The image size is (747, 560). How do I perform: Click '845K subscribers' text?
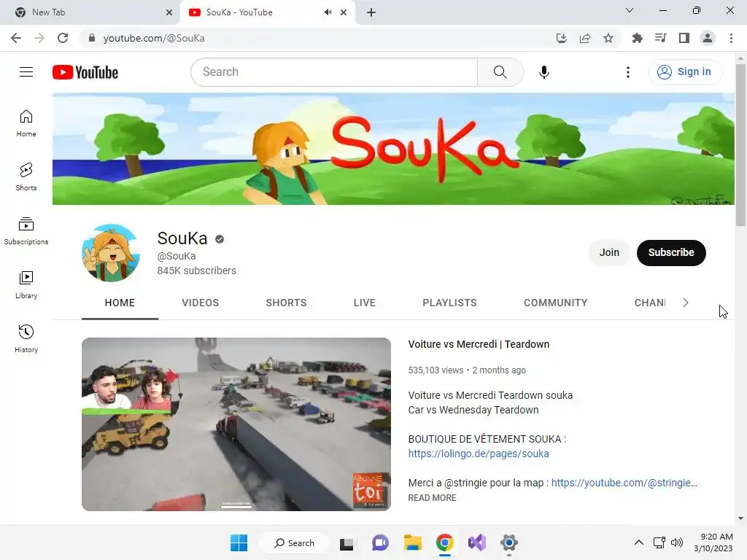(197, 271)
